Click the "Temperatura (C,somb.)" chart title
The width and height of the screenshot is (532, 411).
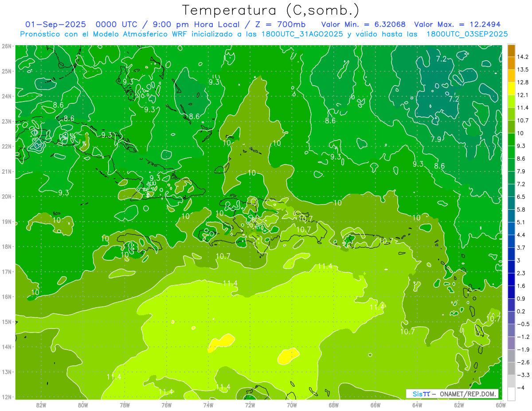[x=270, y=10]
